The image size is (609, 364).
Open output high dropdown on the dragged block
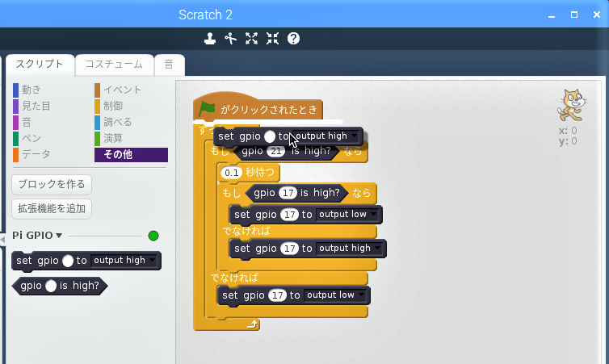tap(325, 136)
